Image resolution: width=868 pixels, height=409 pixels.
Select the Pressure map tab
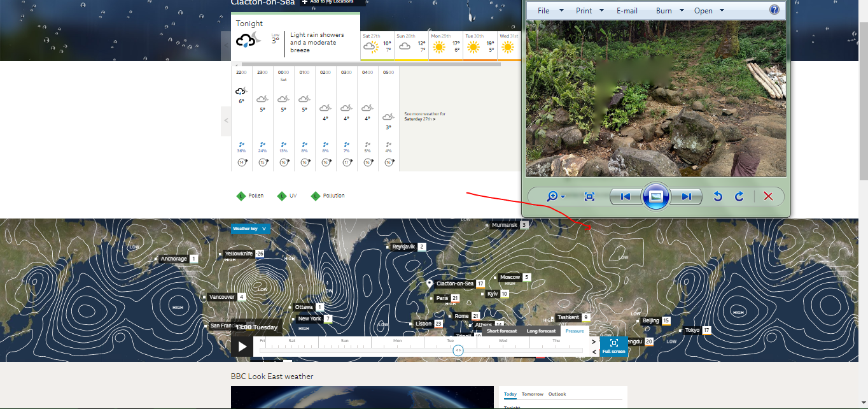[575, 331]
